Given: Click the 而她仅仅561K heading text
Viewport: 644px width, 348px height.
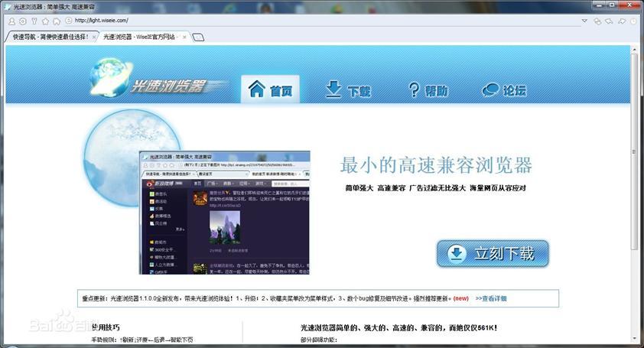Looking at the screenshot, I should point(473,328).
